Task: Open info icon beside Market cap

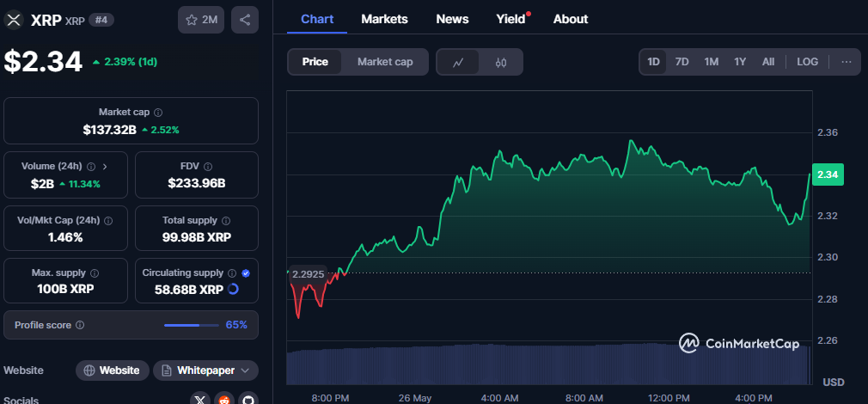Action: (158, 113)
